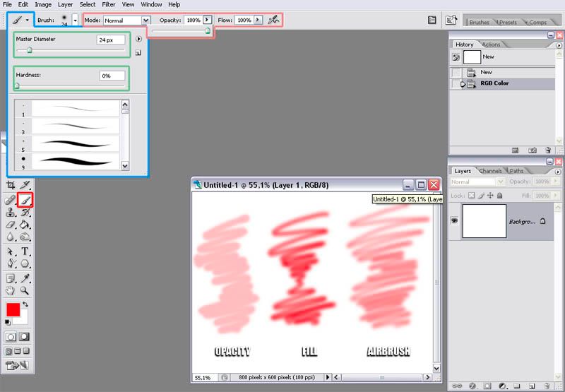
Task: Click the Hardness slider handle
Action: [x=16, y=85]
